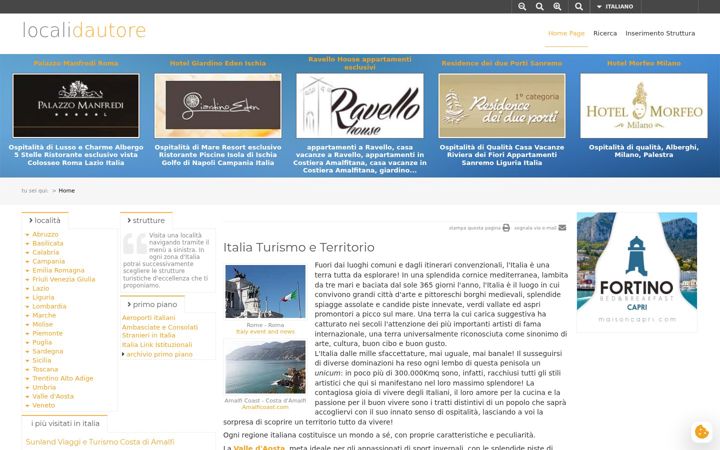Click the zoom out magnifier icon
This screenshot has height=450, width=720.
pos(522,6)
